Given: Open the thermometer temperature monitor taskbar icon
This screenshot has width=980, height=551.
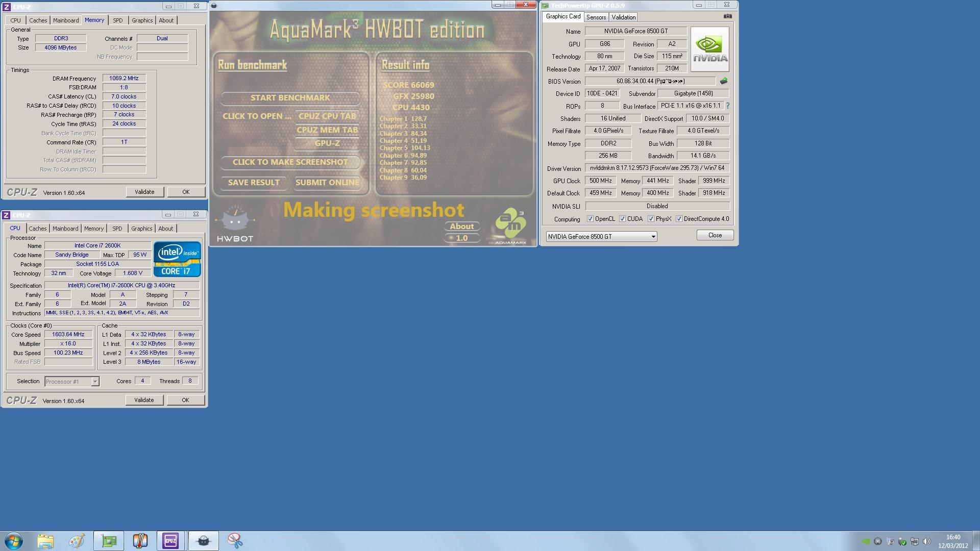Looking at the screenshot, I should coord(140,541).
